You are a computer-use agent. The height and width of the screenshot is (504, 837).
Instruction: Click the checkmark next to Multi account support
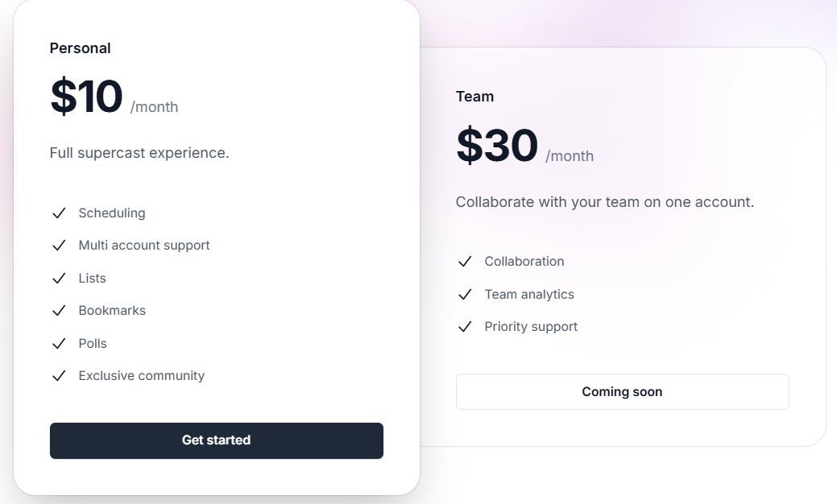pos(59,246)
